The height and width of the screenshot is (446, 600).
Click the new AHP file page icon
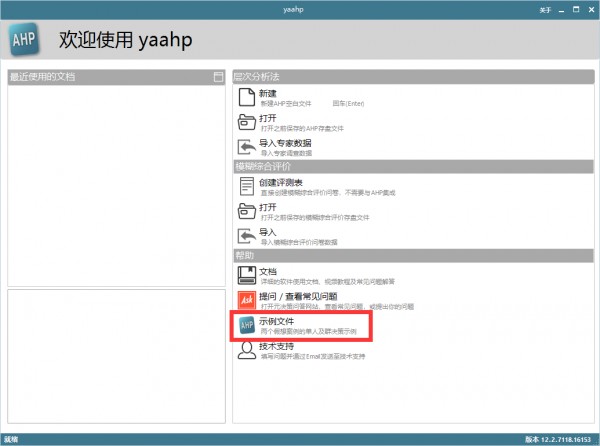(x=246, y=97)
